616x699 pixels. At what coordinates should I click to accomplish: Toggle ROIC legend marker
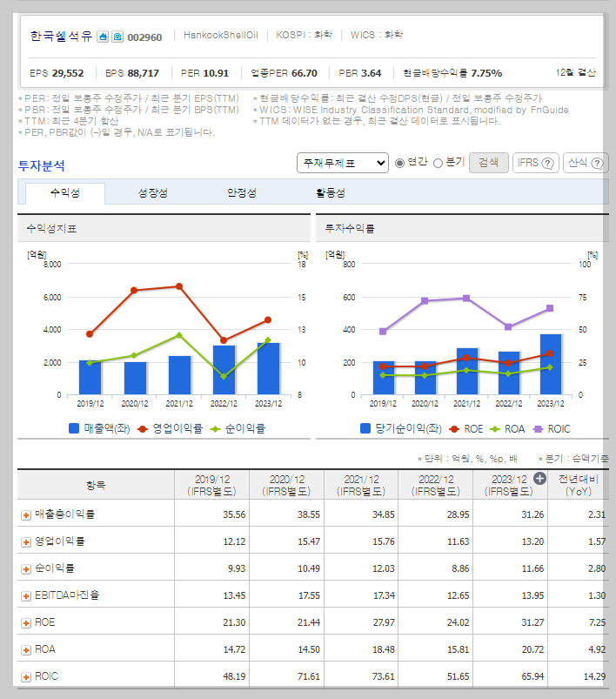[538, 429]
